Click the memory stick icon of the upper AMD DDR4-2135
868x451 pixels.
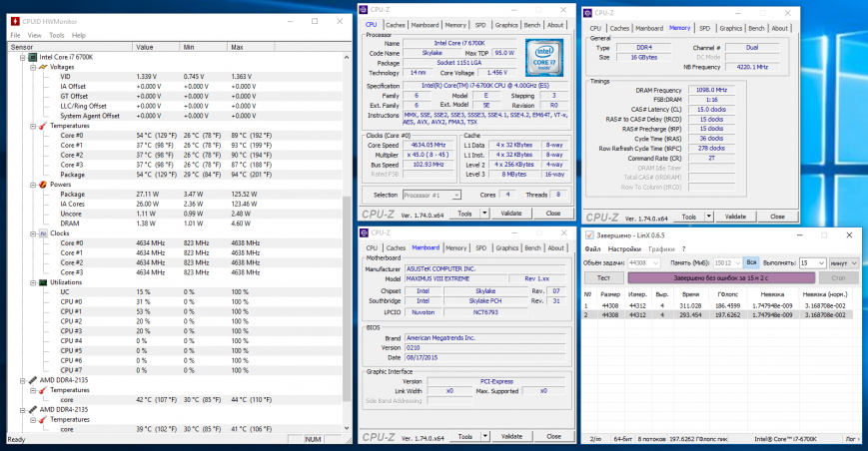[33, 380]
